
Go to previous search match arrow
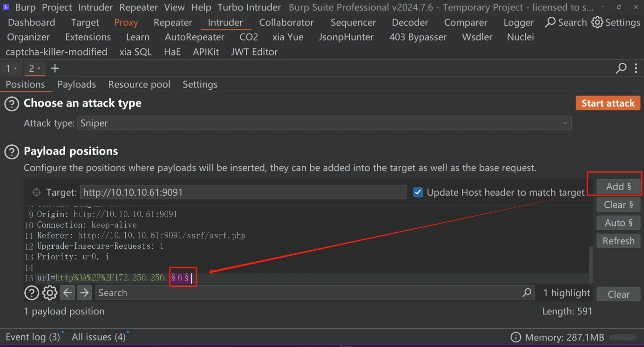68,293
